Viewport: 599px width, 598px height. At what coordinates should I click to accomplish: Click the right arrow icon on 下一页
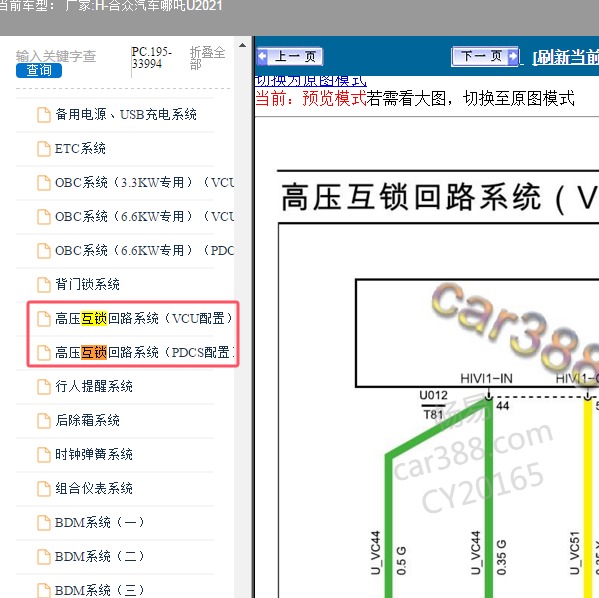(x=513, y=57)
